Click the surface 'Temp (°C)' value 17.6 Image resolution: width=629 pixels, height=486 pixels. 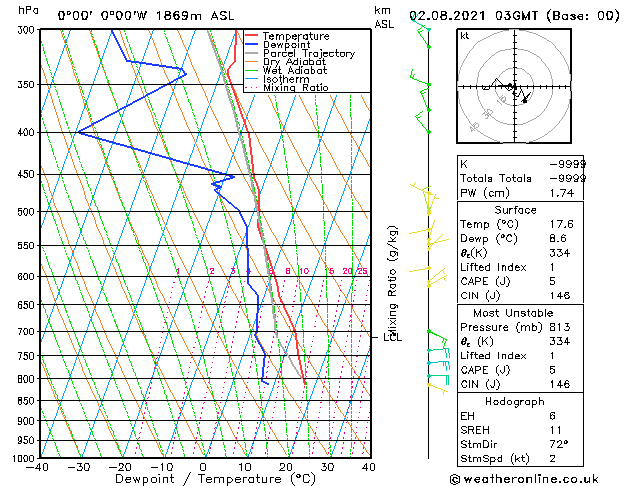[562, 224]
